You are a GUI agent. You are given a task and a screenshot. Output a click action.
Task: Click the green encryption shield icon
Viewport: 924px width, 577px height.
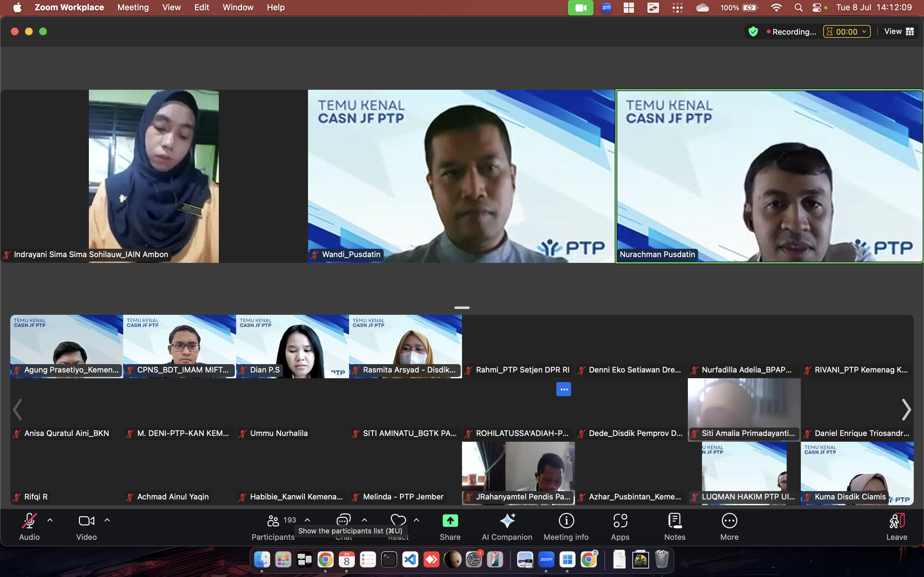point(753,32)
